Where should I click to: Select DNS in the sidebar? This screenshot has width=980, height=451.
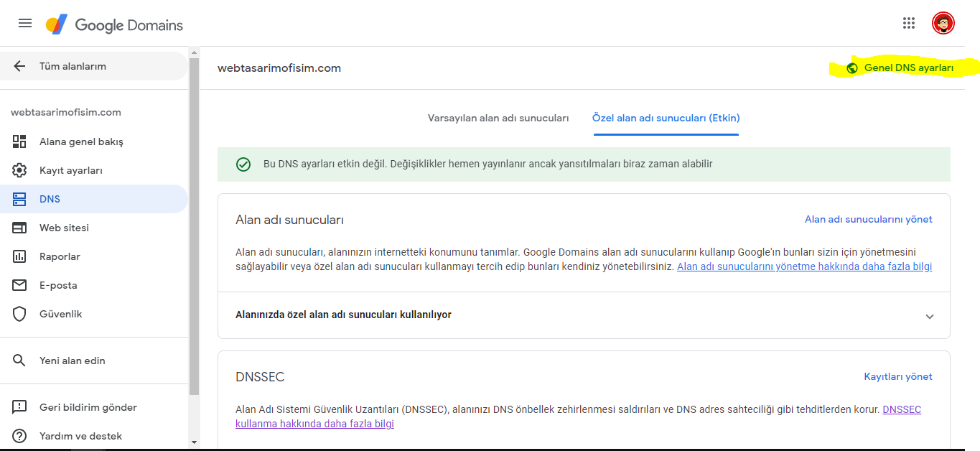click(93, 199)
